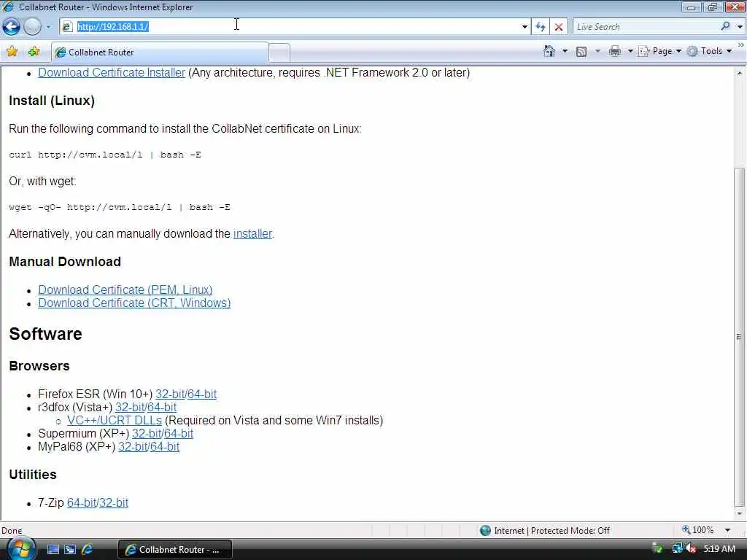
Task: Click the Safely Remove Hardware tray icon
Action: (657, 549)
